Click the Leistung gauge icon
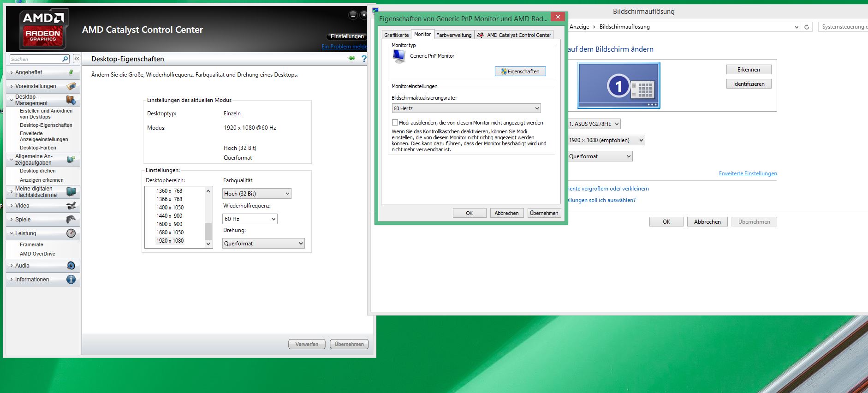 click(71, 233)
